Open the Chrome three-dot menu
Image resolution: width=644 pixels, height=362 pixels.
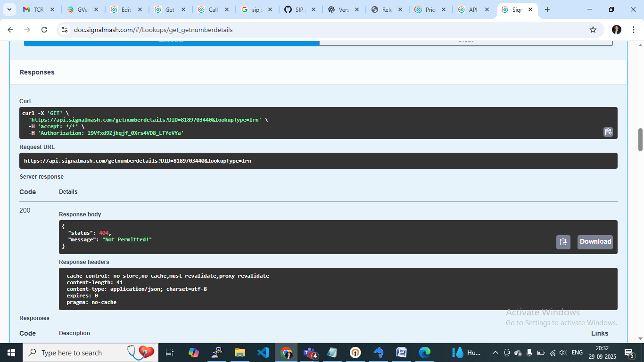(633, 30)
